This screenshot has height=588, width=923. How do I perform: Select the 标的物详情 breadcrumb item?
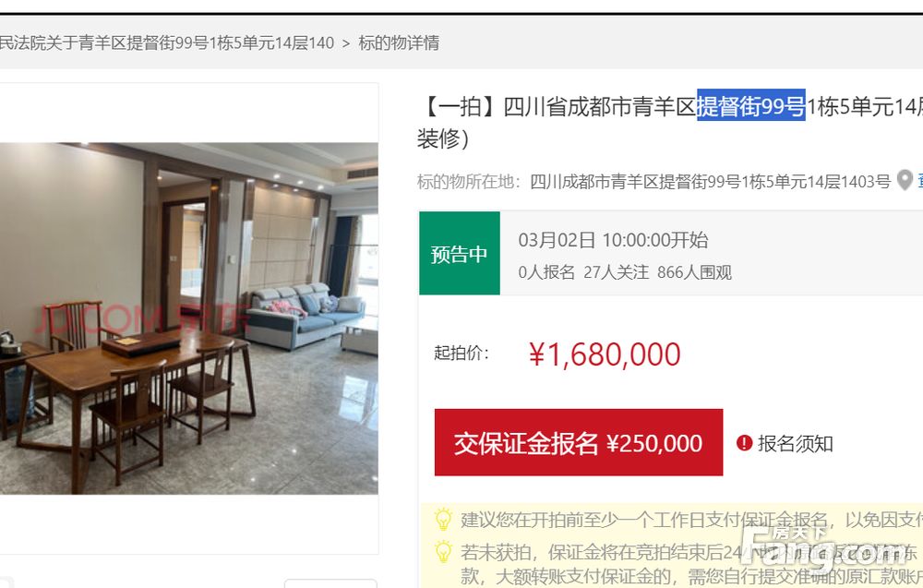pyautogui.click(x=399, y=43)
